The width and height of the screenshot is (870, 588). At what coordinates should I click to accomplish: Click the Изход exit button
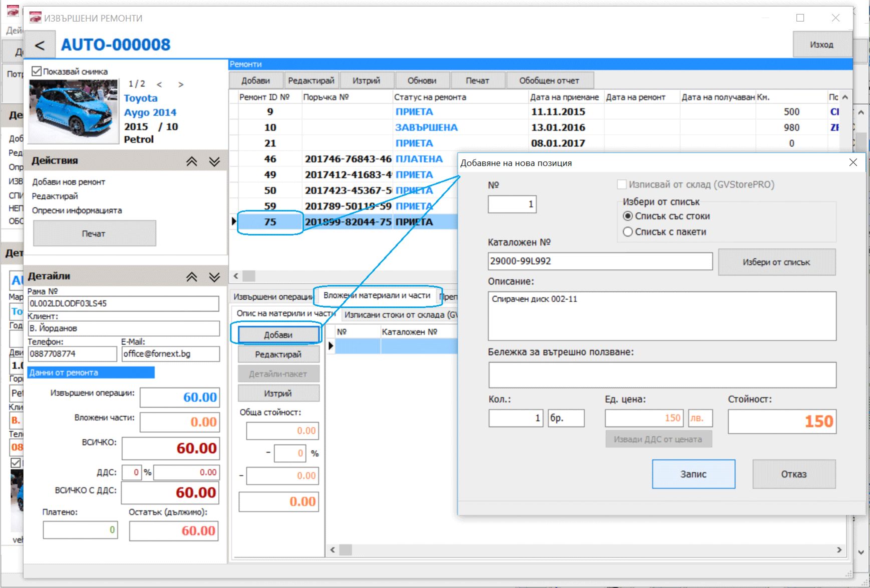(x=822, y=45)
